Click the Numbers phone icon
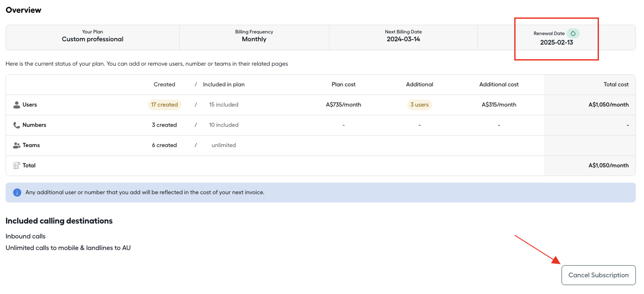The image size is (644, 294). [17, 125]
